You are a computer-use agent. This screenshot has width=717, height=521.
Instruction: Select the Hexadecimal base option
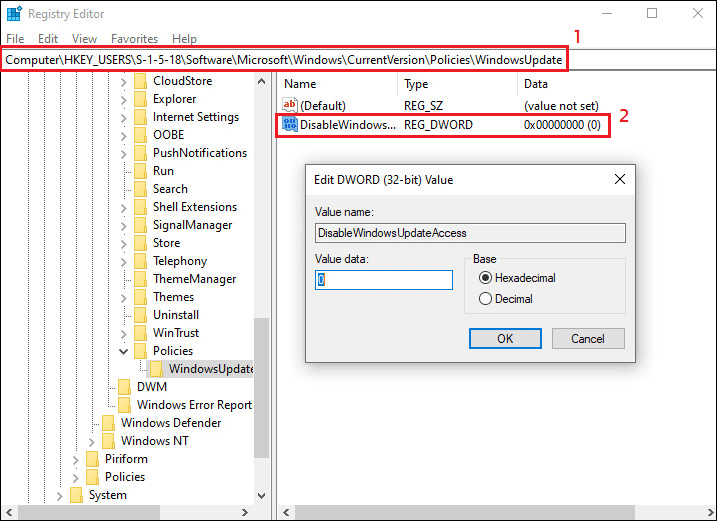point(485,278)
